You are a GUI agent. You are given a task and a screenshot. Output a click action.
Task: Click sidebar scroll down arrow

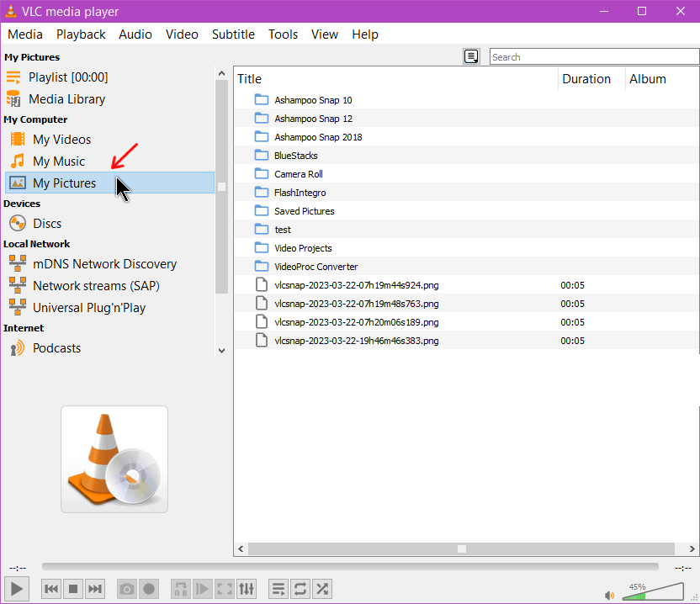click(221, 351)
